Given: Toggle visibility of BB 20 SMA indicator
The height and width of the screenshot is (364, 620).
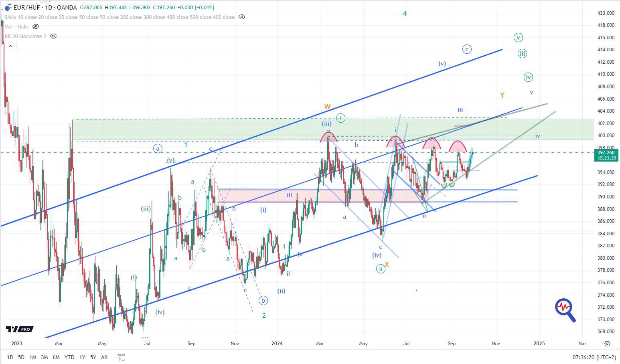Looking at the screenshot, I should [53, 36].
